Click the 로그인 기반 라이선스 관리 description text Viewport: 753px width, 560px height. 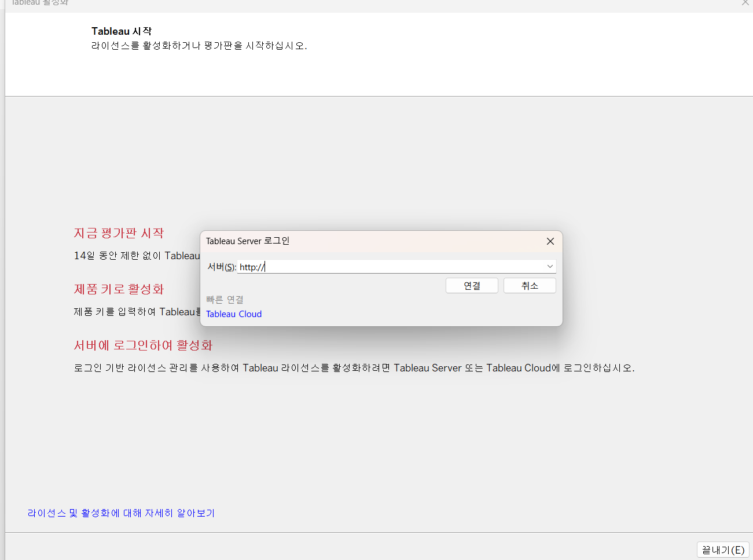[x=354, y=368]
